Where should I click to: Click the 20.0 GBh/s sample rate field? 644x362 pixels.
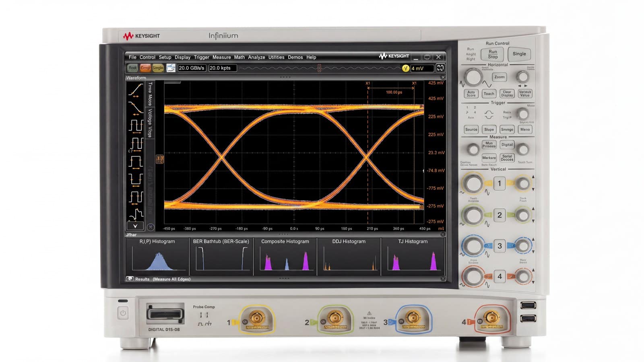tap(192, 68)
